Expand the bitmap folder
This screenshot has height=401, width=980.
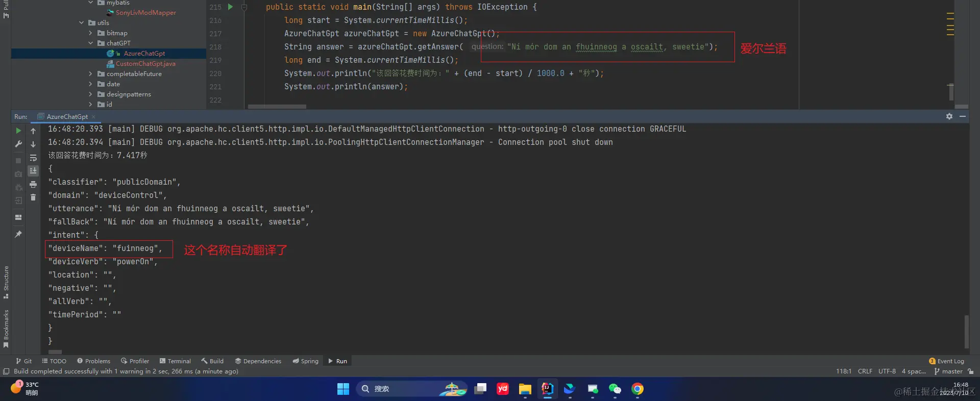pyautogui.click(x=90, y=33)
